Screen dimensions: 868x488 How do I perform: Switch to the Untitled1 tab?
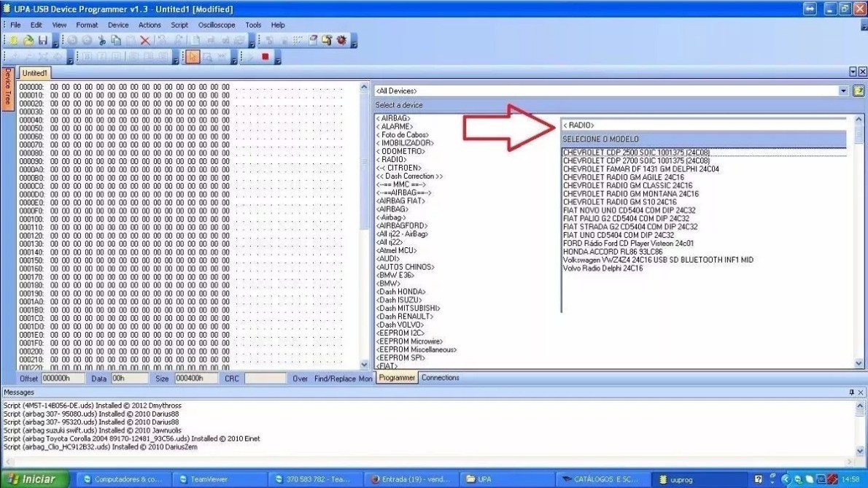pyautogui.click(x=34, y=73)
